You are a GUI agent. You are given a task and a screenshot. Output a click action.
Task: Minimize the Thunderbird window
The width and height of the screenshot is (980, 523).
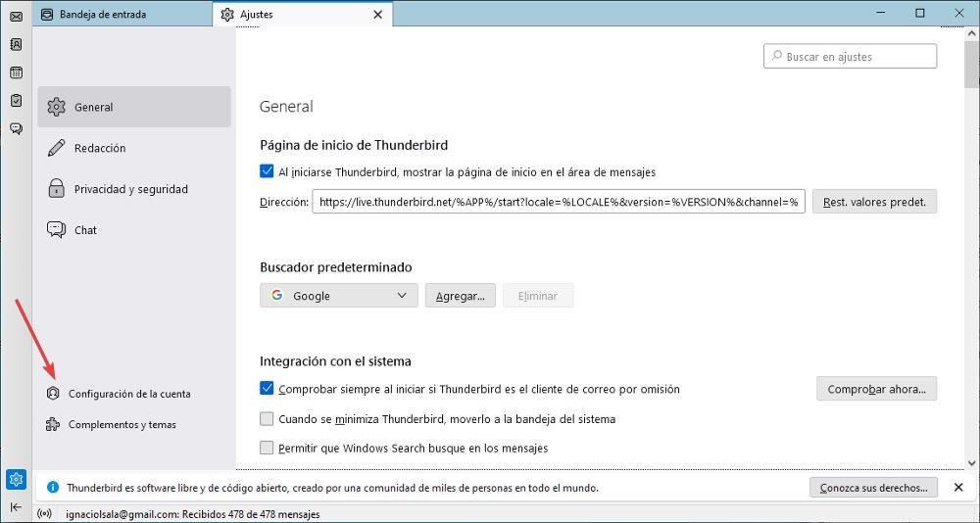point(880,13)
